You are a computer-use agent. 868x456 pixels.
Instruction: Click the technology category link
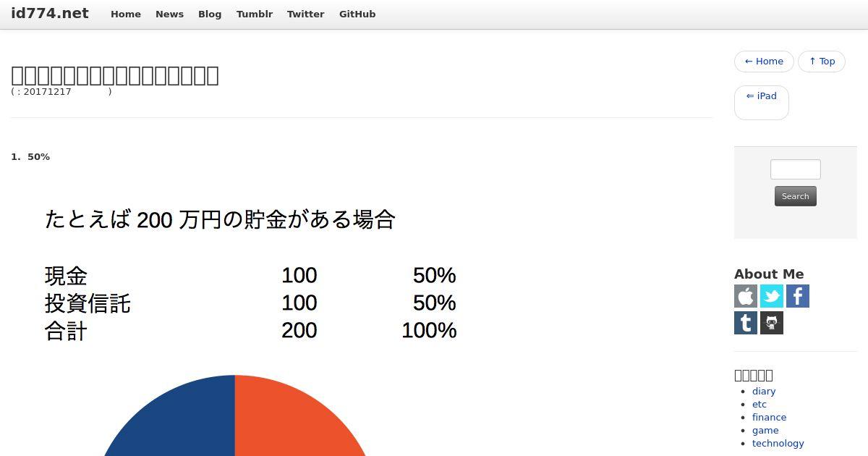click(x=778, y=443)
